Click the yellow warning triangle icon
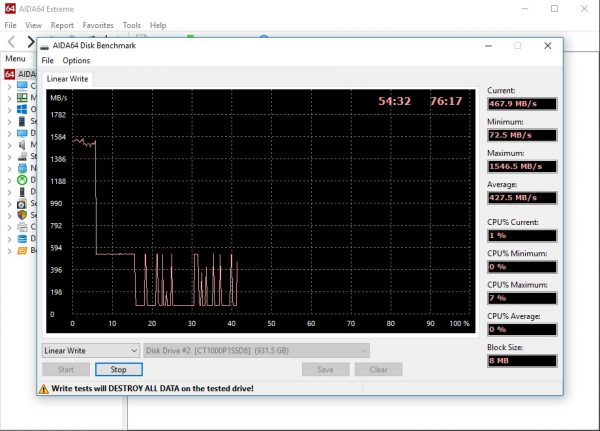Viewport: 600px width, 431px height. (44, 389)
